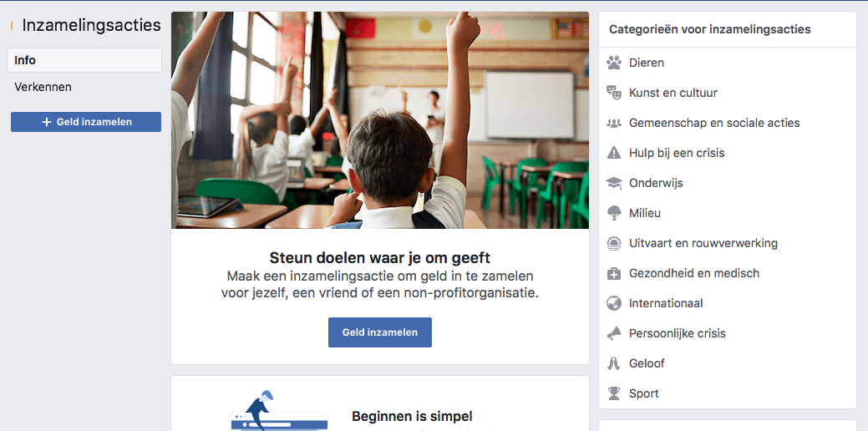This screenshot has width=868, height=431.
Task: Open the Info tab in the sidebar
Action: click(84, 60)
